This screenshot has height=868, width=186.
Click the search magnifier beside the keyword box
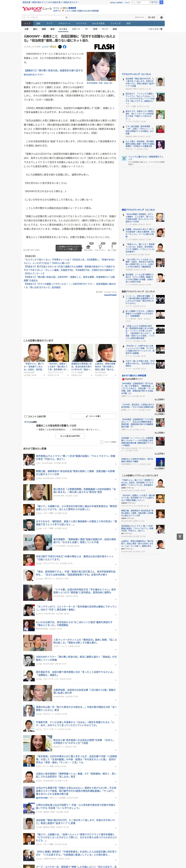(66, 18)
